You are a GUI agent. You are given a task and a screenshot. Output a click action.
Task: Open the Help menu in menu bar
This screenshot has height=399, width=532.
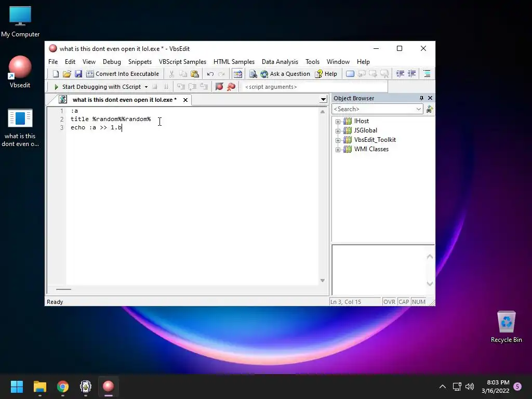[363, 62]
